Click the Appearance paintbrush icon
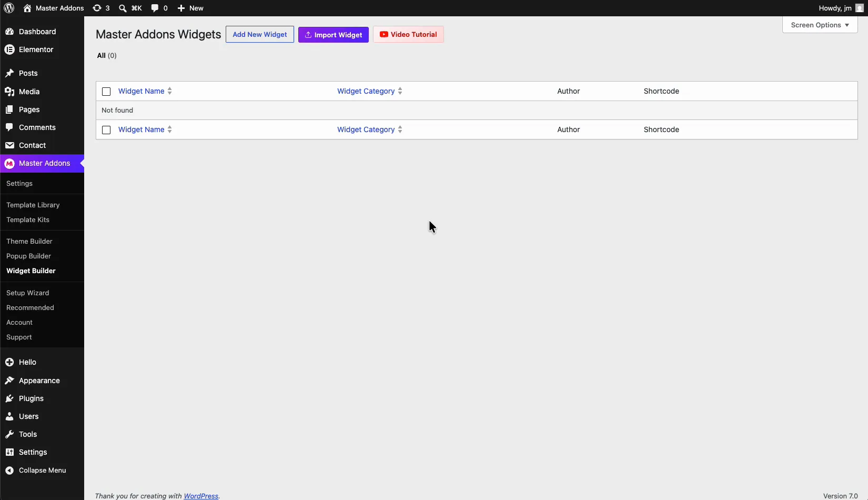The height and width of the screenshot is (500, 868). (x=9, y=381)
